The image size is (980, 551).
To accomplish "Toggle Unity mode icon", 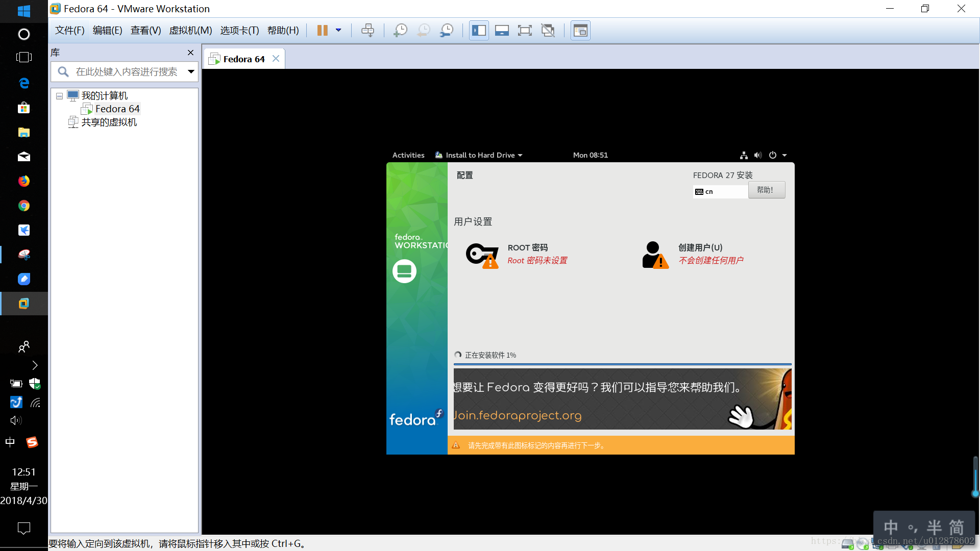I will [x=548, y=31].
